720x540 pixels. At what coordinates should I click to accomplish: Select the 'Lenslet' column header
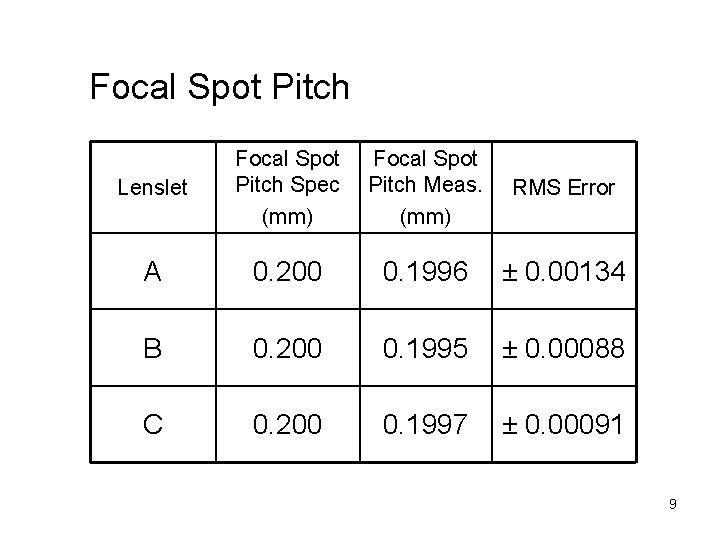(152, 187)
